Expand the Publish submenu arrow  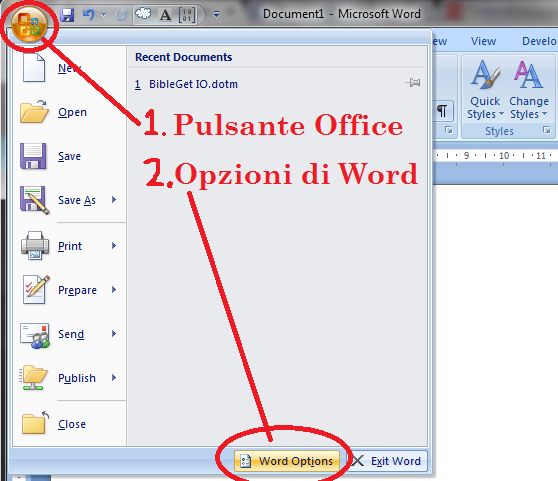114,377
